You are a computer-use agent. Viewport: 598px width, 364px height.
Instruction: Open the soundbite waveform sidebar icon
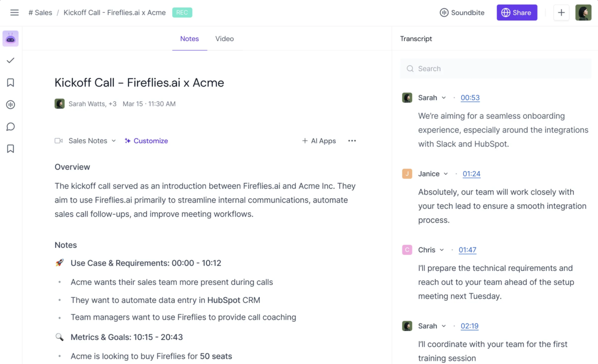pos(11,105)
